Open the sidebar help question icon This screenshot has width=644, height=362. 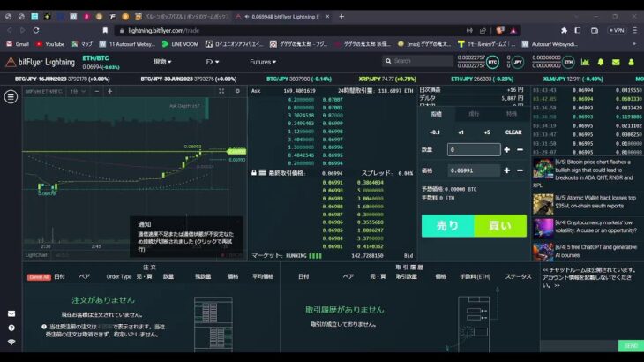pyautogui.click(x=11, y=328)
